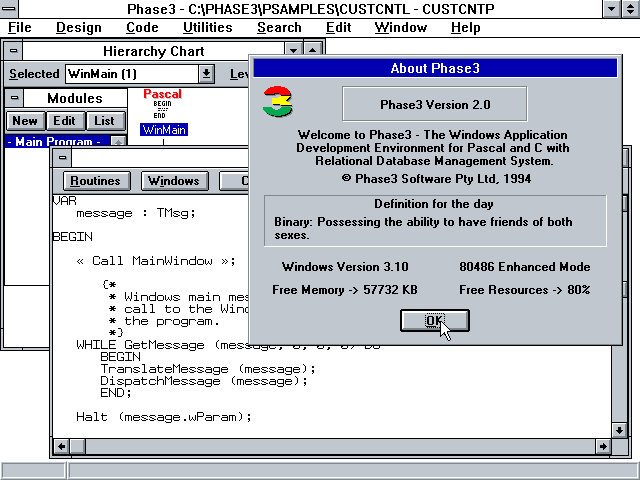
Task: Click the 'Free Resources -> 80%' text
Action: [x=524, y=290]
